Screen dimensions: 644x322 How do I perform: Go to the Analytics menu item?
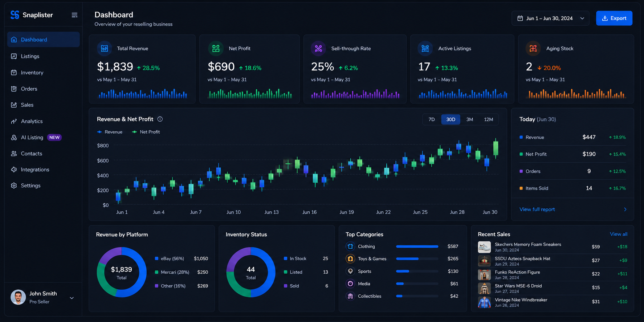(43, 121)
